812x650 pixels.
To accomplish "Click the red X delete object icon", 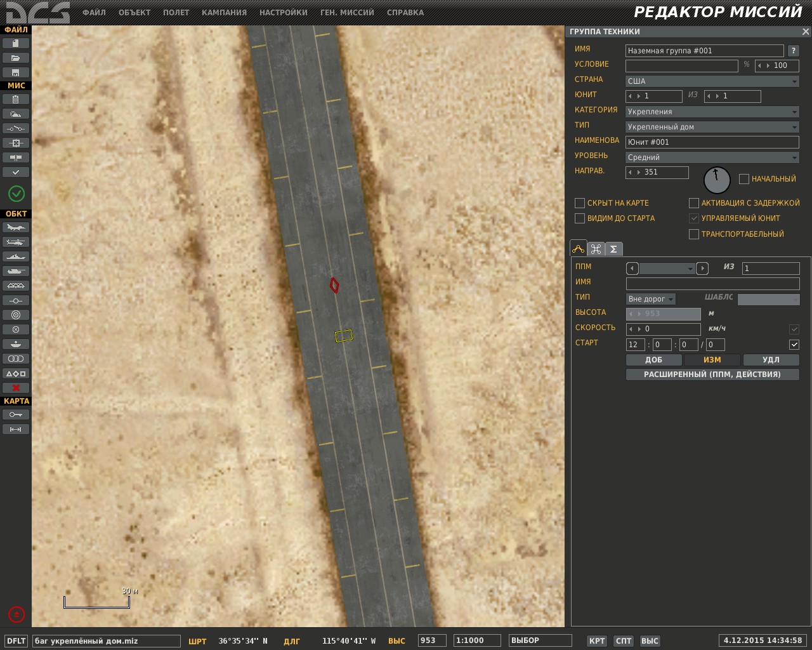I will [16, 388].
